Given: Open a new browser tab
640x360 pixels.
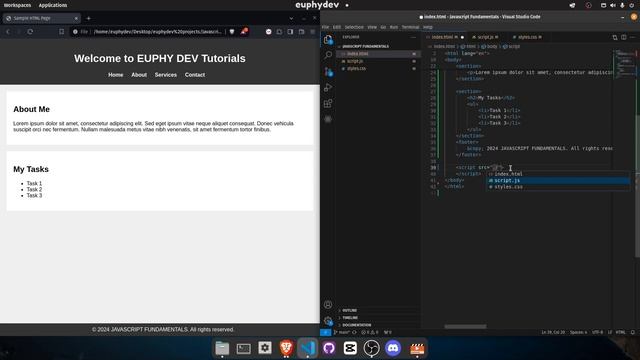Looking at the screenshot, I should [x=88, y=18].
